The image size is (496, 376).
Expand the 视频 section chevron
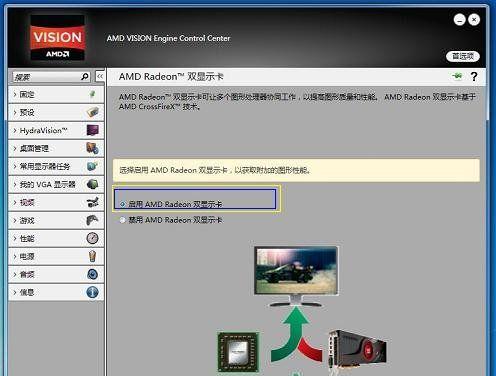pyautogui.click(x=15, y=202)
